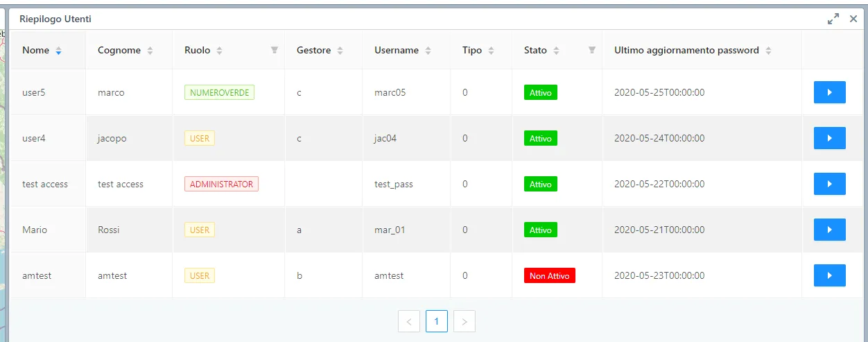Viewport: 868px width, 342px height.
Task: Click date 2020-05-23T00:00:00
Action: (659, 275)
